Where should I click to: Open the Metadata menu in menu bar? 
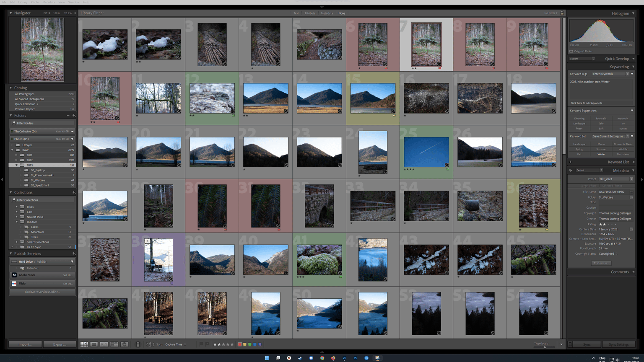[49, 2]
